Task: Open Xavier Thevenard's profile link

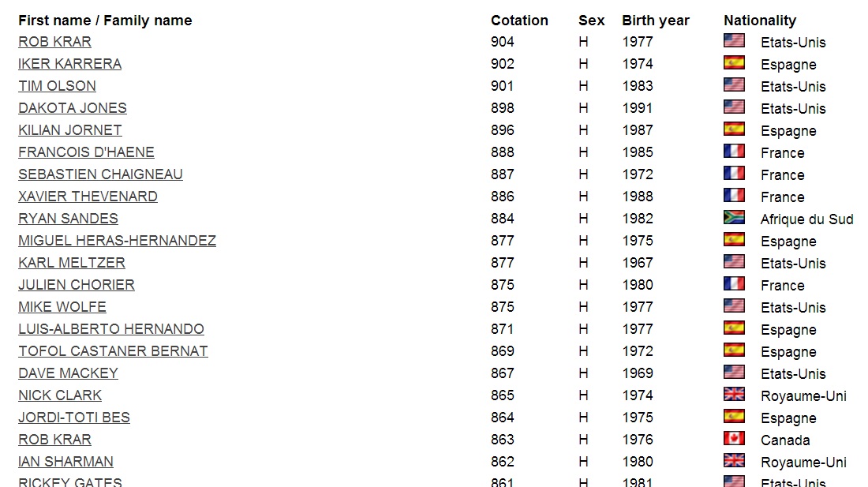Action: (x=88, y=197)
